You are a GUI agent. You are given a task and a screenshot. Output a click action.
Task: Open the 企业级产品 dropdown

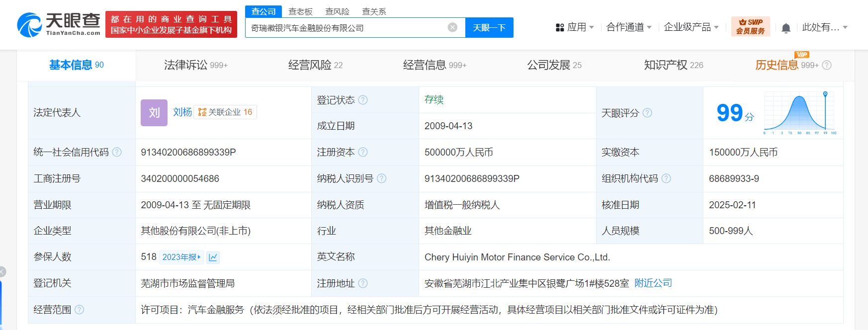pos(691,27)
